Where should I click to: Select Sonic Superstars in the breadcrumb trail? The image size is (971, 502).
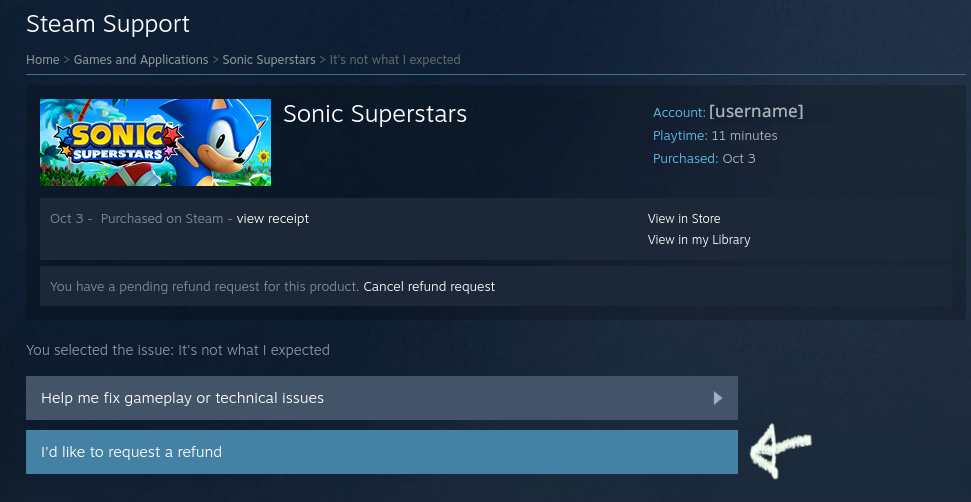click(x=268, y=60)
